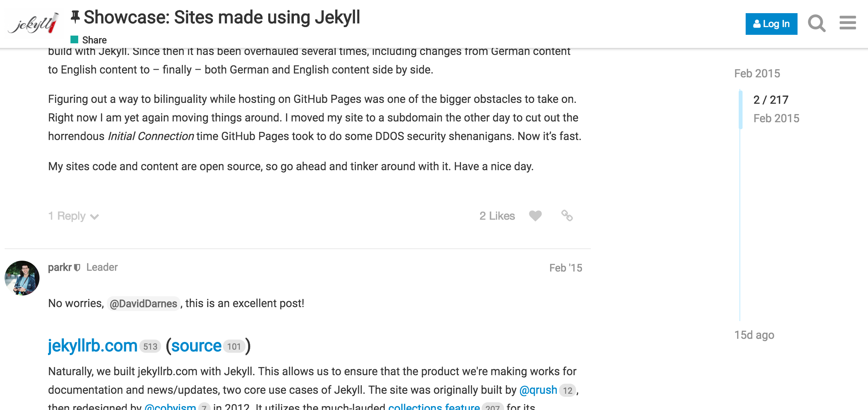The image size is (868, 410).
Task: Open the search magnifier icon
Action: coord(817,24)
